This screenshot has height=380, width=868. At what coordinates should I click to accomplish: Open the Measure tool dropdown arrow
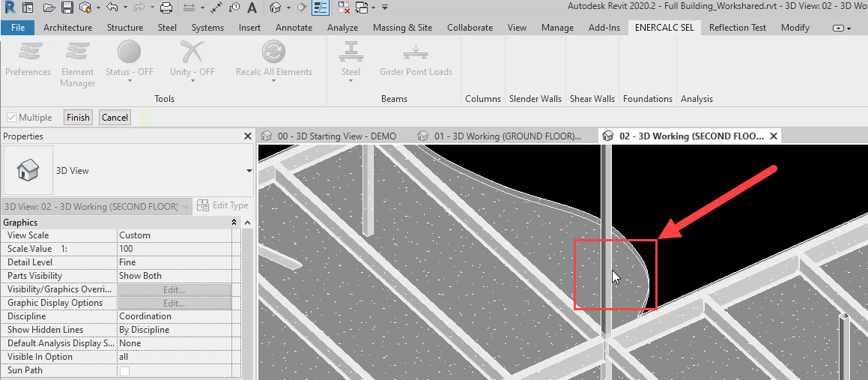pos(203,7)
